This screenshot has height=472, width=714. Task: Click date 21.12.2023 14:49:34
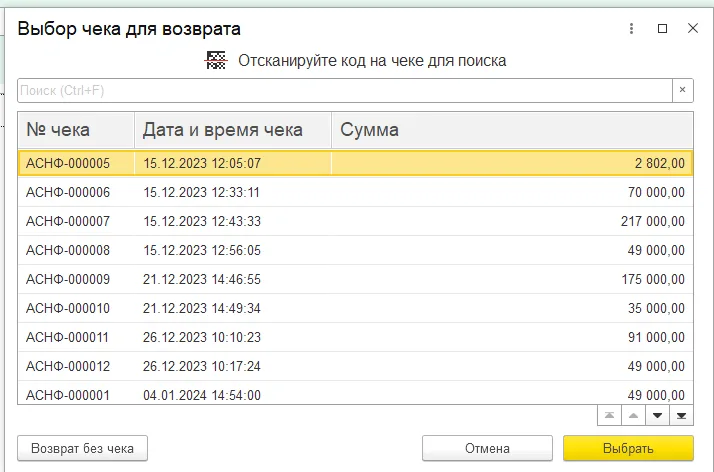point(202,309)
